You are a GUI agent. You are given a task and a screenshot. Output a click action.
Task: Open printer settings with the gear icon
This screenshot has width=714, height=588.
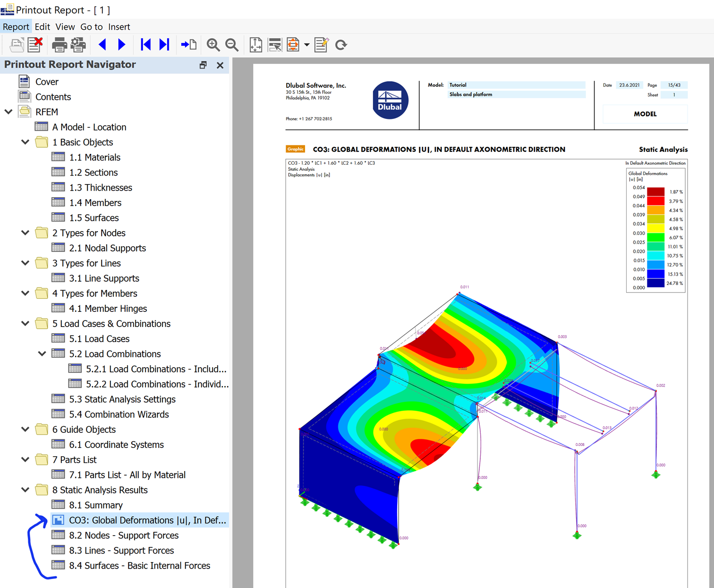[78, 45]
